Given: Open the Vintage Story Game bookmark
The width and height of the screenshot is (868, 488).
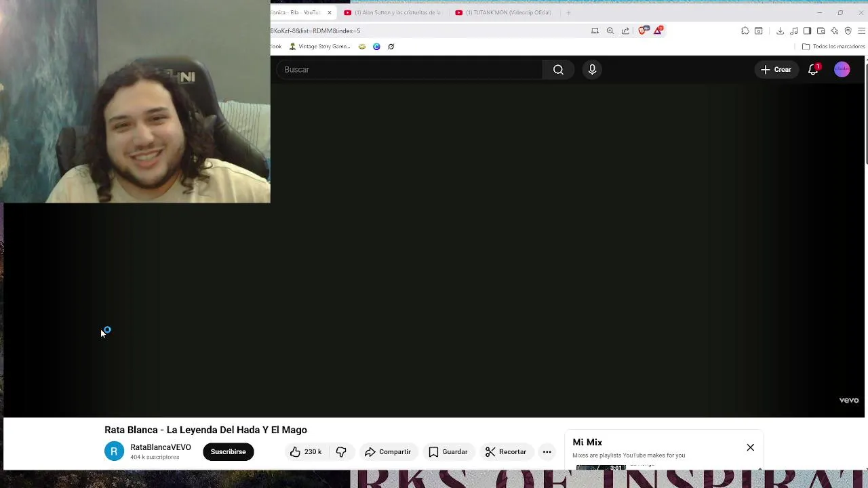Looking at the screenshot, I should [319, 47].
